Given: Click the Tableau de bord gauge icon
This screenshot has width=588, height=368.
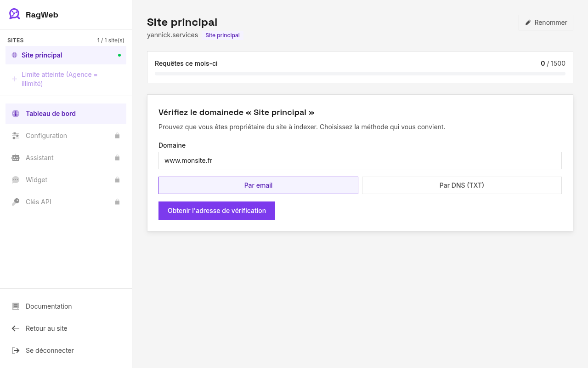Looking at the screenshot, I should tap(16, 114).
